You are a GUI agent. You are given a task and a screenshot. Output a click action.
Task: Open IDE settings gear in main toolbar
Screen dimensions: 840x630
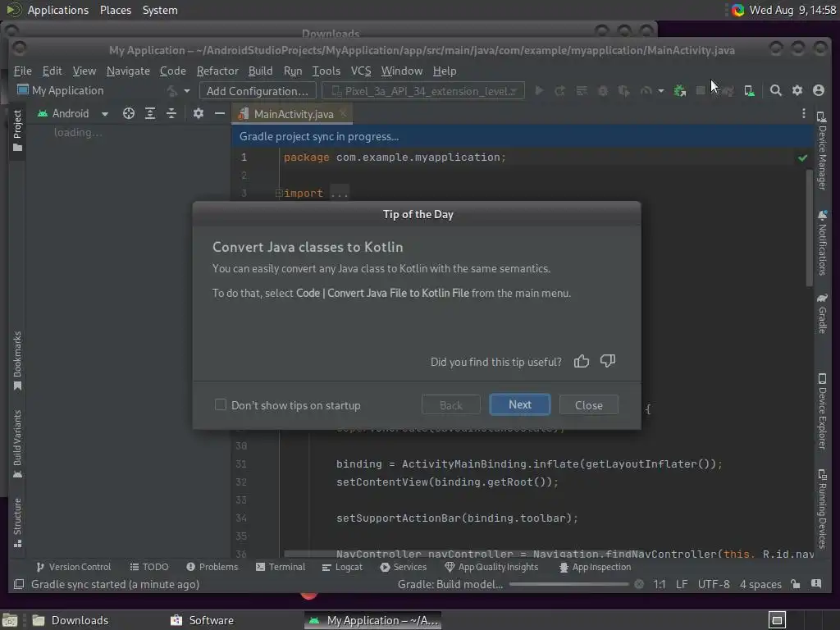pos(797,90)
